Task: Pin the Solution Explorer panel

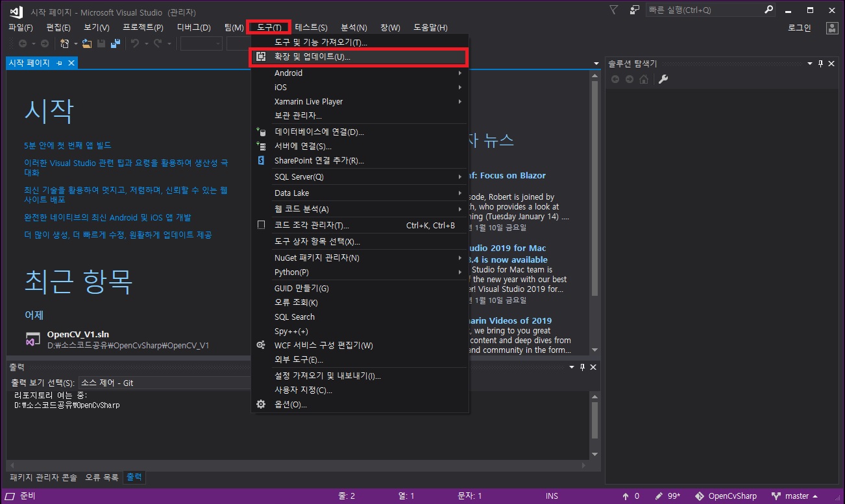Action: point(820,64)
